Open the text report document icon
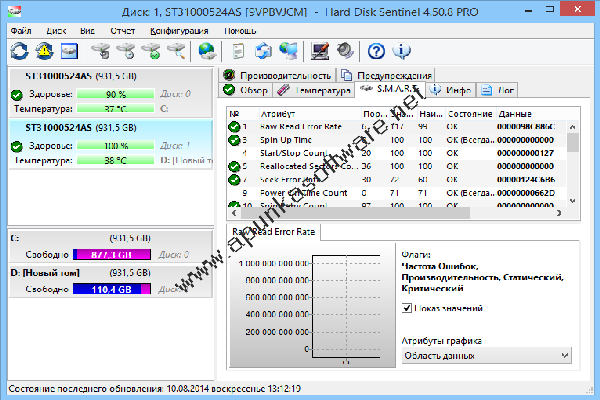Screen dimensions: 600x400 pyautogui.click(x=238, y=51)
